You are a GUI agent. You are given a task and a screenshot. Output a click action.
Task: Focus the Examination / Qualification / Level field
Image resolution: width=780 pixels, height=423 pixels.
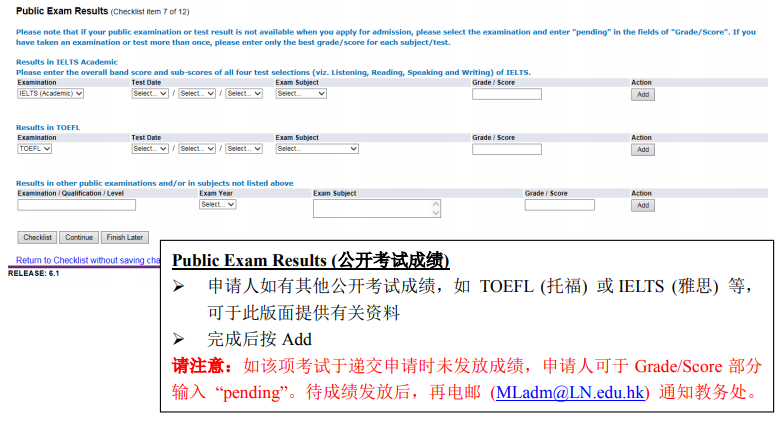76,205
